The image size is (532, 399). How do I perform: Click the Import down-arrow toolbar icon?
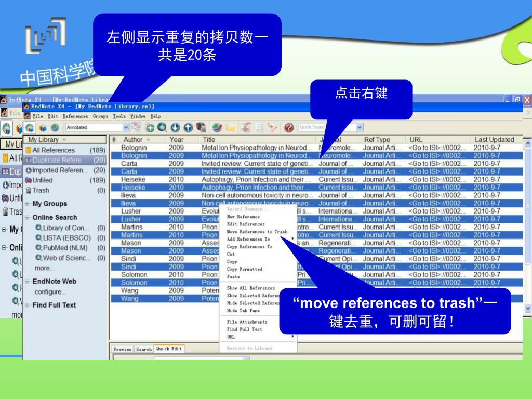point(175,128)
